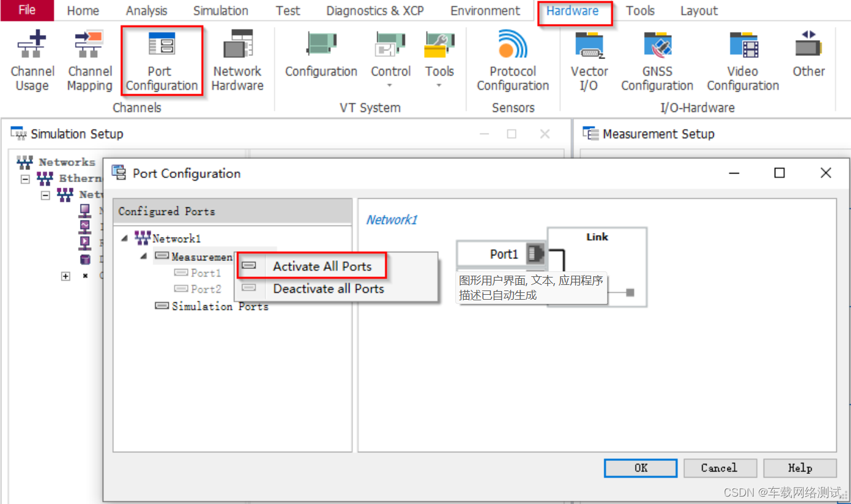The height and width of the screenshot is (504, 851).
Task: Open Sensors Protocol Configuration
Action: coord(513,61)
